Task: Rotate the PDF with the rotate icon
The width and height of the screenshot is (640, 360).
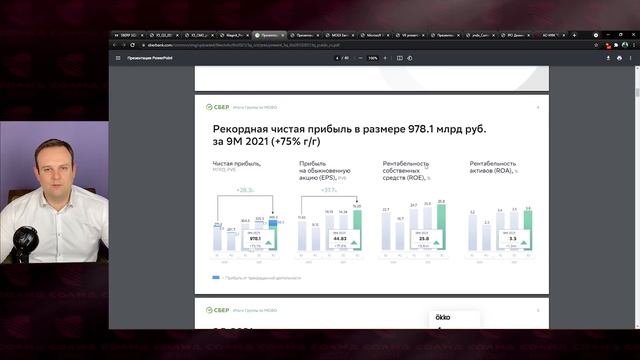Action: pyautogui.click(x=410, y=58)
